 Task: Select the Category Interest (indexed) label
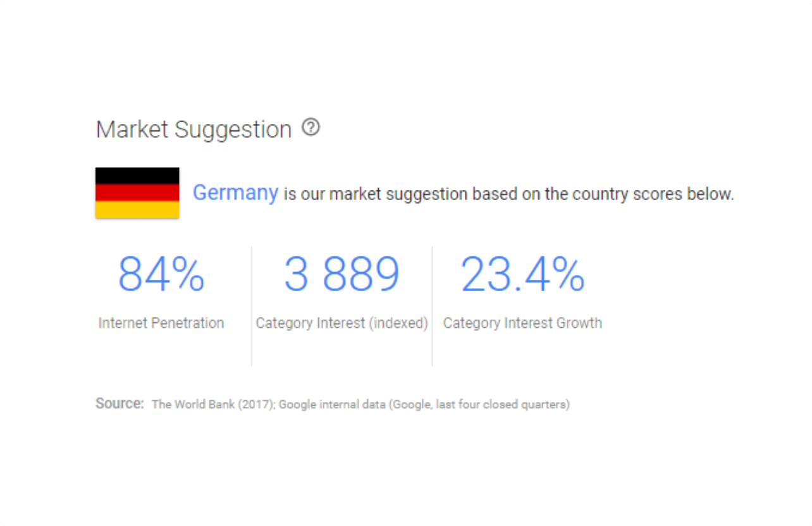pos(341,323)
